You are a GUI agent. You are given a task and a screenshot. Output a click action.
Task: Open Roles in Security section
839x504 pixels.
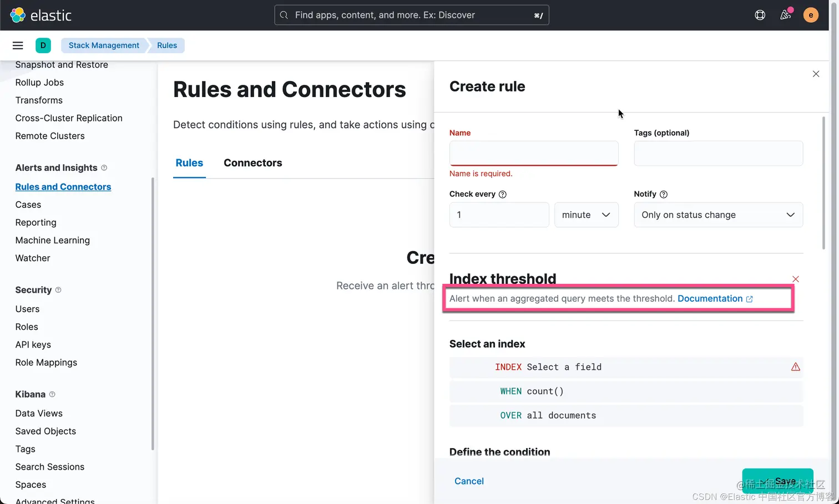click(x=27, y=327)
